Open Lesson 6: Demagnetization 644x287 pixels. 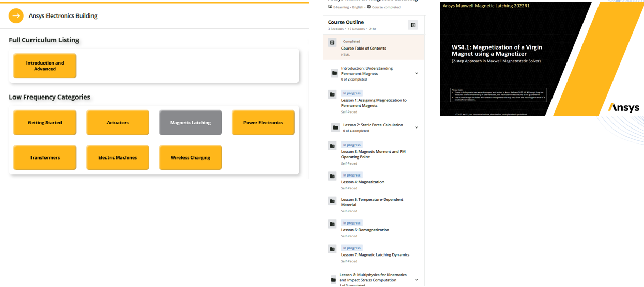tap(365, 230)
